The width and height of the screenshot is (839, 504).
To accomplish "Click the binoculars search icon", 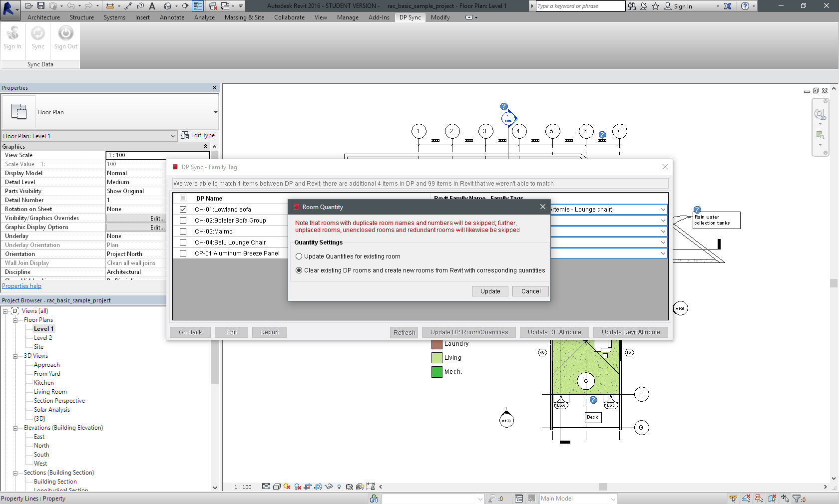I will (x=632, y=6).
